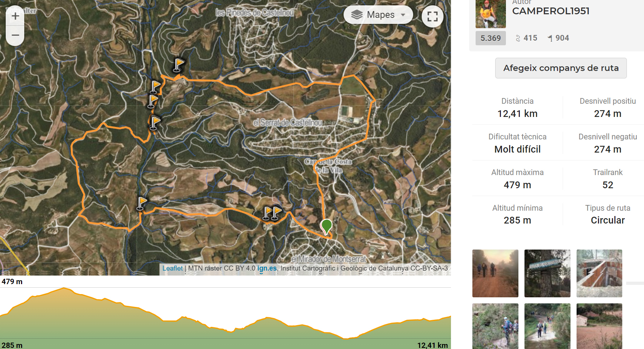Open the brick ruin photo thumbnail
644x349 pixels.
coord(599,273)
